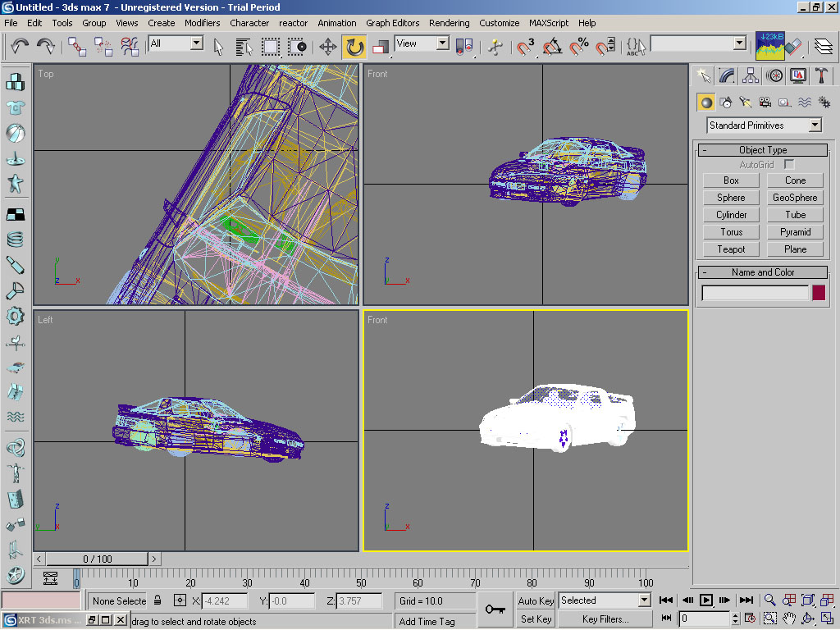Click the Teapot primitive button
Image resolution: width=840 pixels, height=630 pixels.
(731, 249)
